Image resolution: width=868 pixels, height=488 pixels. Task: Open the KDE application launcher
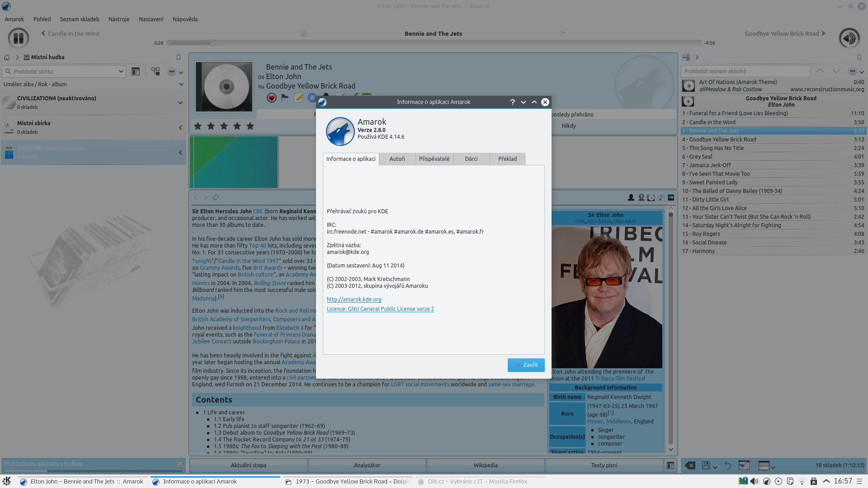[7, 481]
